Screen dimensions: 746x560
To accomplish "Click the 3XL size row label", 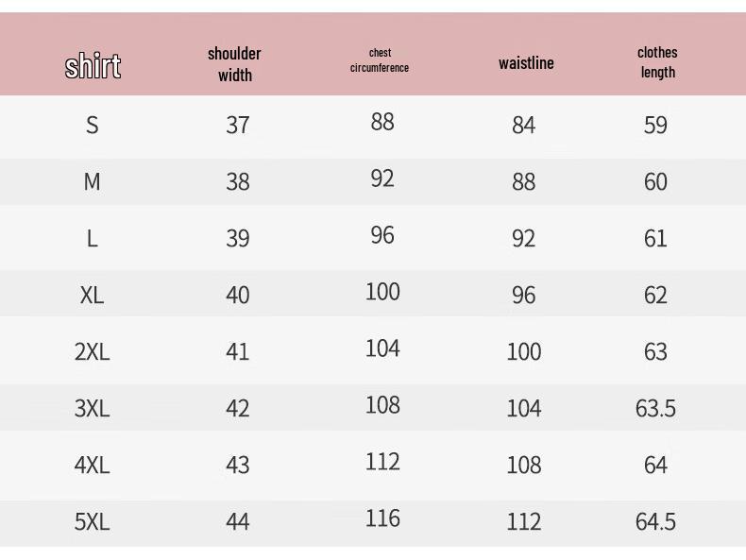I will coord(92,408).
